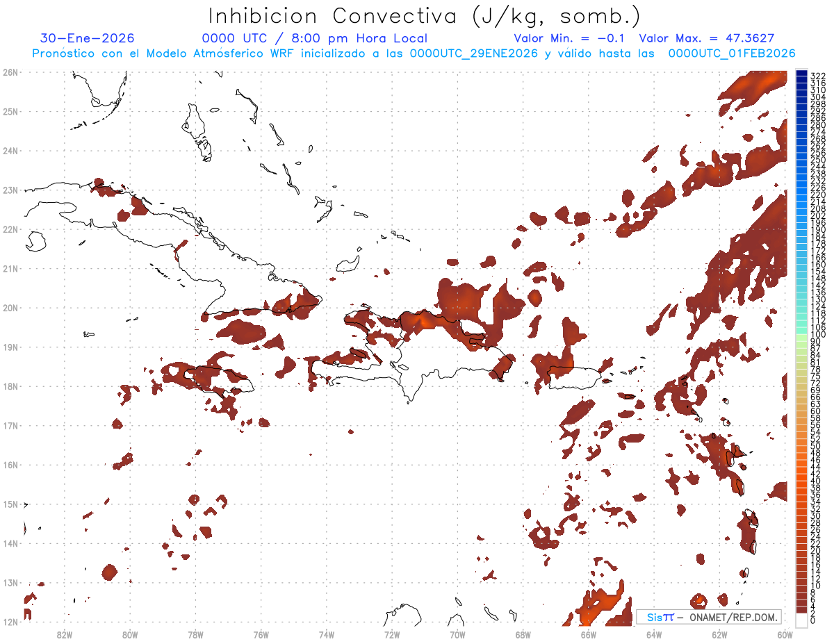Click the 21N latitude label

(x=10, y=268)
